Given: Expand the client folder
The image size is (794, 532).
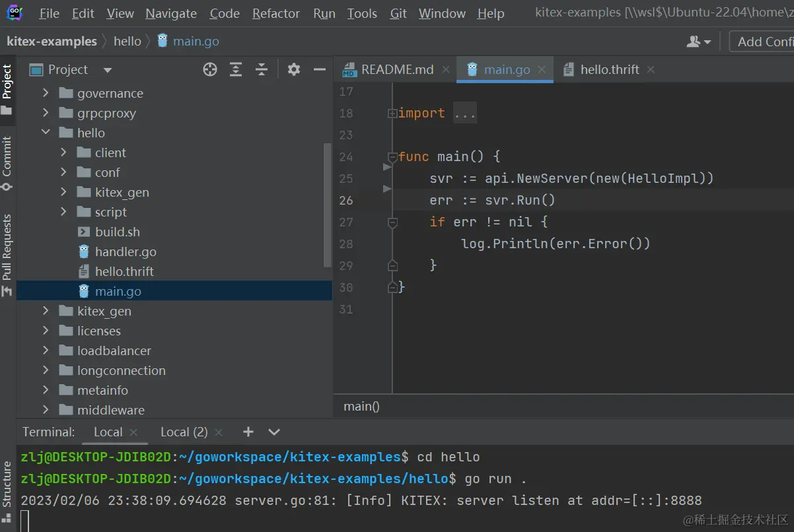Looking at the screenshot, I should click(63, 152).
